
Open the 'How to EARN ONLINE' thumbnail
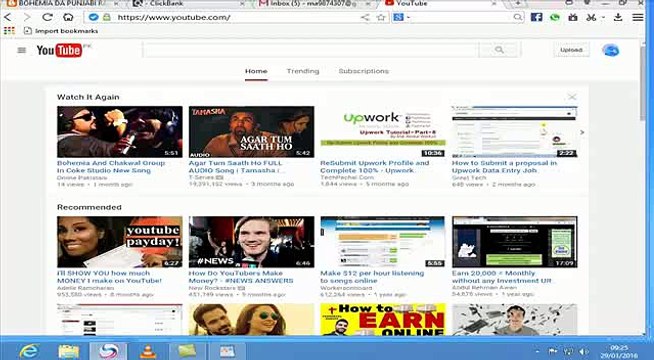pyautogui.click(x=383, y=320)
